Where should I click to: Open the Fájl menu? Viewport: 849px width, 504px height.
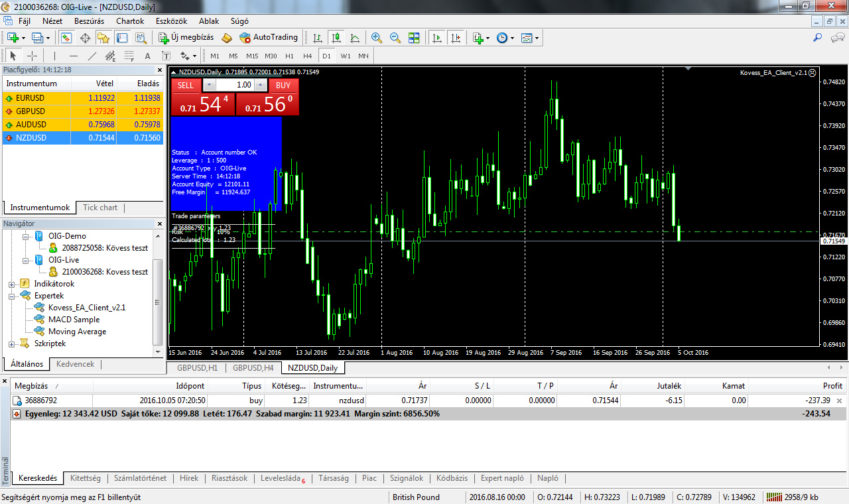25,21
